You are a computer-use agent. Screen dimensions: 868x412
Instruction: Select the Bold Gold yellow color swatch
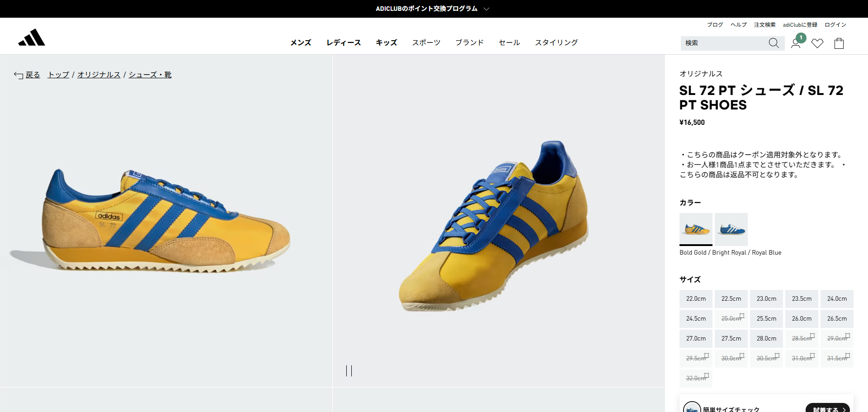click(x=696, y=229)
